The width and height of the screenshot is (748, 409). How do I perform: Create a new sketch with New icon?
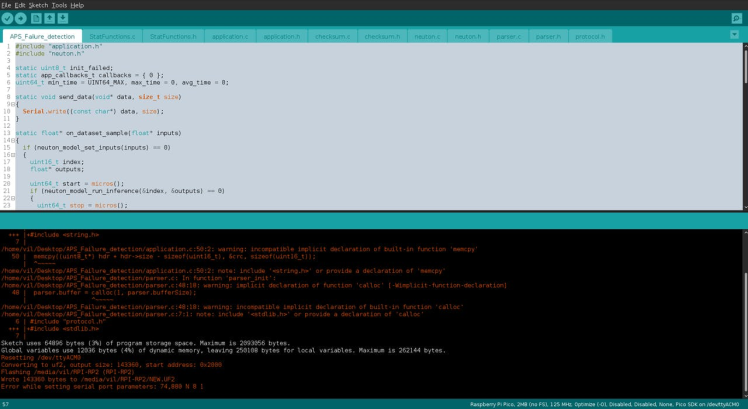point(36,18)
